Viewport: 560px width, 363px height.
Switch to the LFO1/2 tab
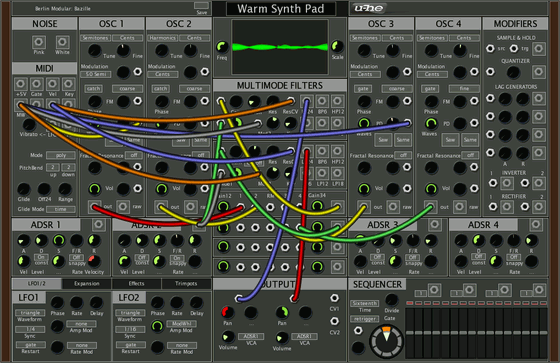[x=37, y=283]
